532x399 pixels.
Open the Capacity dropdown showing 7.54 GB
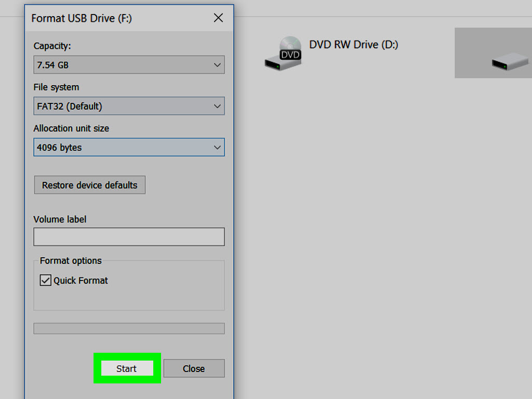[x=129, y=65]
